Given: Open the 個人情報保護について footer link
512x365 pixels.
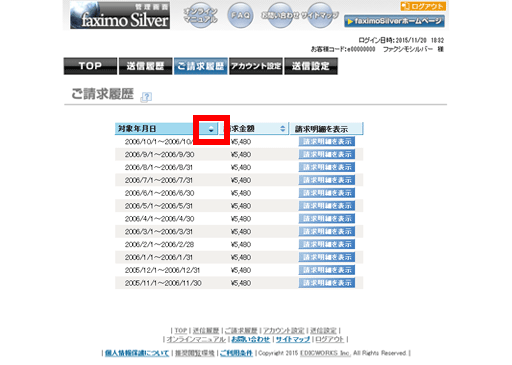Looking at the screenshot, I should pyautogui.click(x=137, y=353).
